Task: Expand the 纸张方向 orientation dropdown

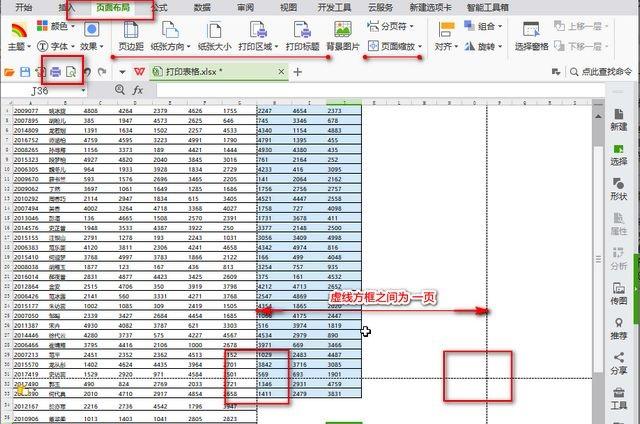Action: pos(172,46)
